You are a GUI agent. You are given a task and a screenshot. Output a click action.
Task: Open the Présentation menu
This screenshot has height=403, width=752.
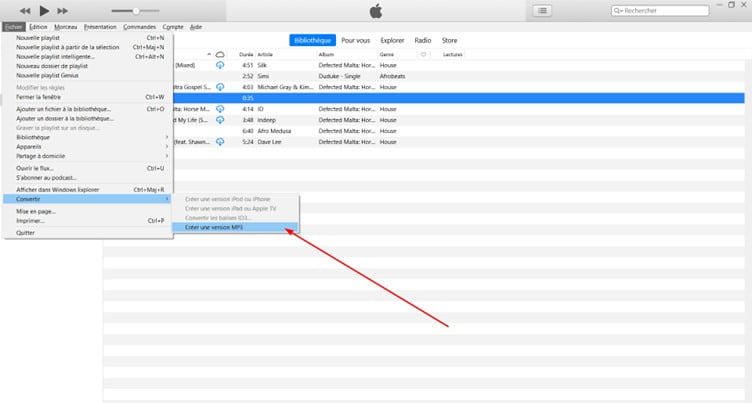click(100, 27)
